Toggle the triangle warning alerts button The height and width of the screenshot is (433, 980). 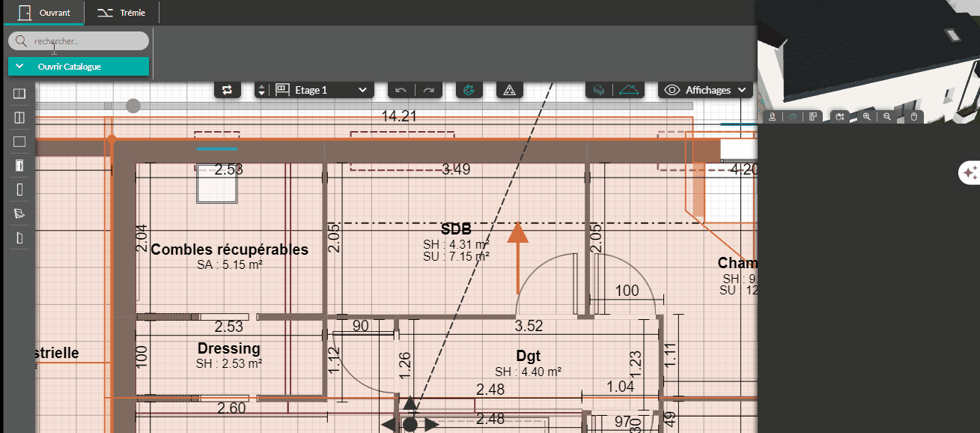509,90
